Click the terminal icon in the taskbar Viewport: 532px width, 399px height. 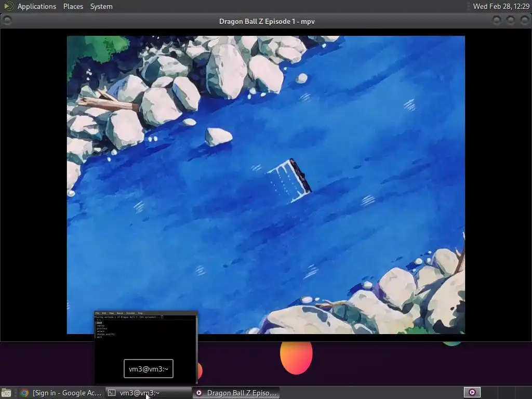(x=112, y=393)
